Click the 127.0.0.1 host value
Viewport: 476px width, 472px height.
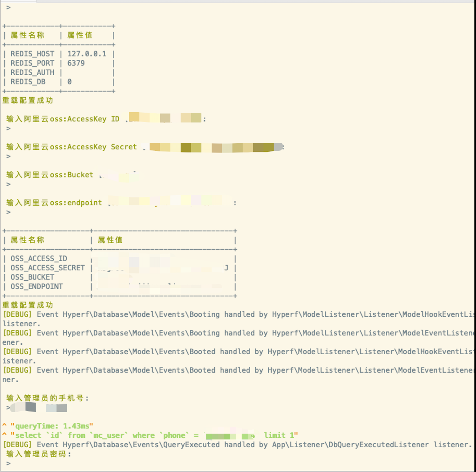[87, 54]
